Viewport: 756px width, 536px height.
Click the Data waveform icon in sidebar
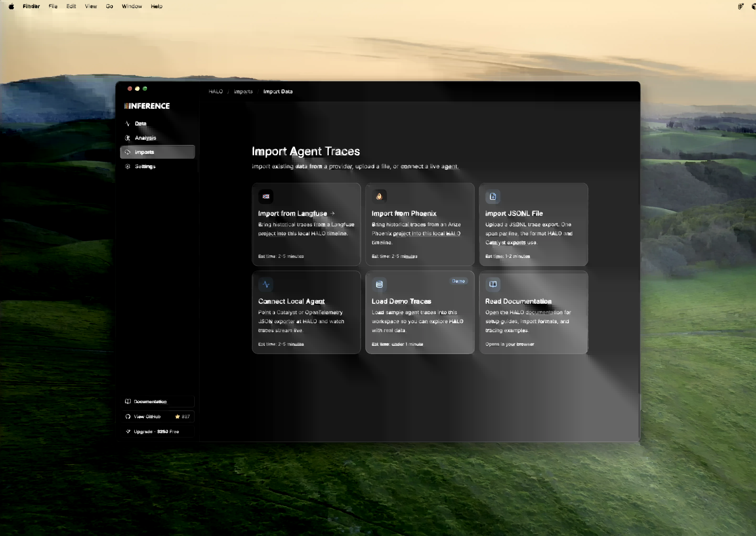tap(128, 123)
